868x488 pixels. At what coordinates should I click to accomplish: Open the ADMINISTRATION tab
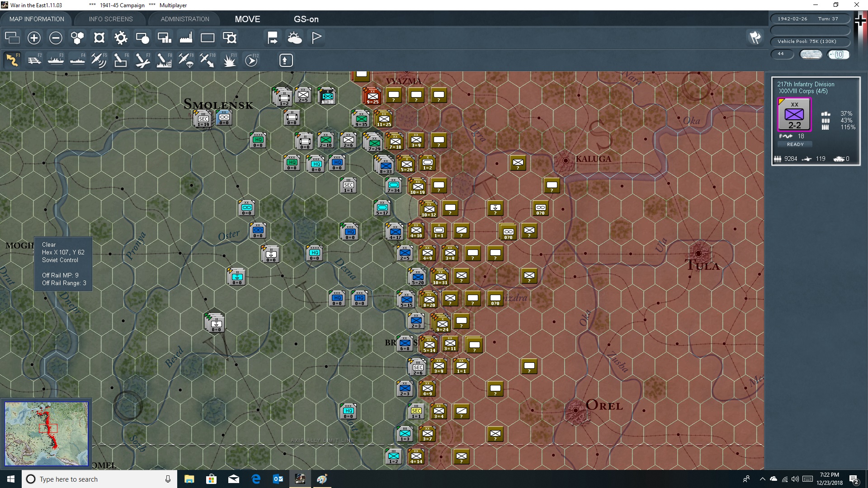[185, 19]
